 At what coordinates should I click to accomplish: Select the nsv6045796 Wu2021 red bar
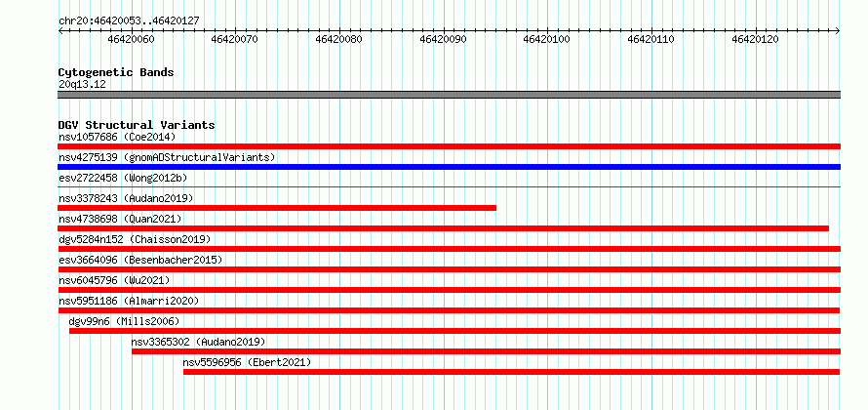449,290
